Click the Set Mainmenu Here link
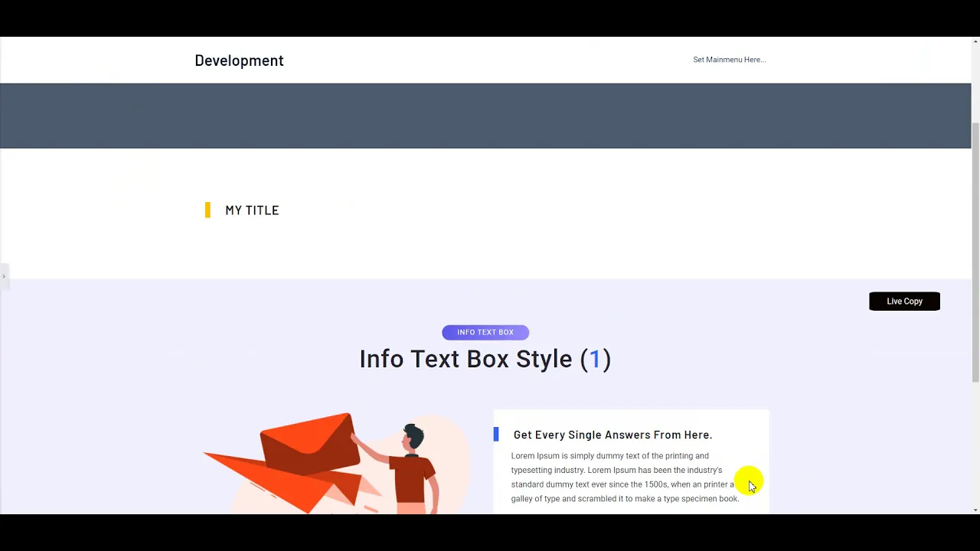The height and width of the screenshot is (551, 980). point(729,60)
